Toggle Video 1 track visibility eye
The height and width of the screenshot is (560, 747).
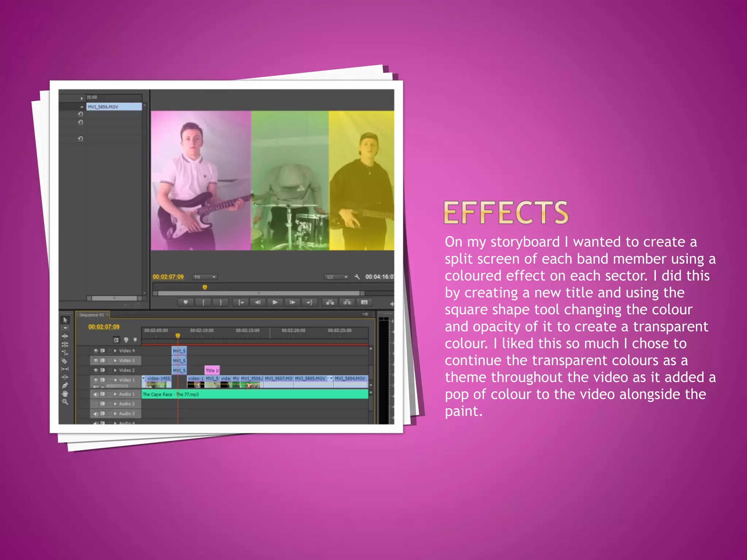[96, 380]
